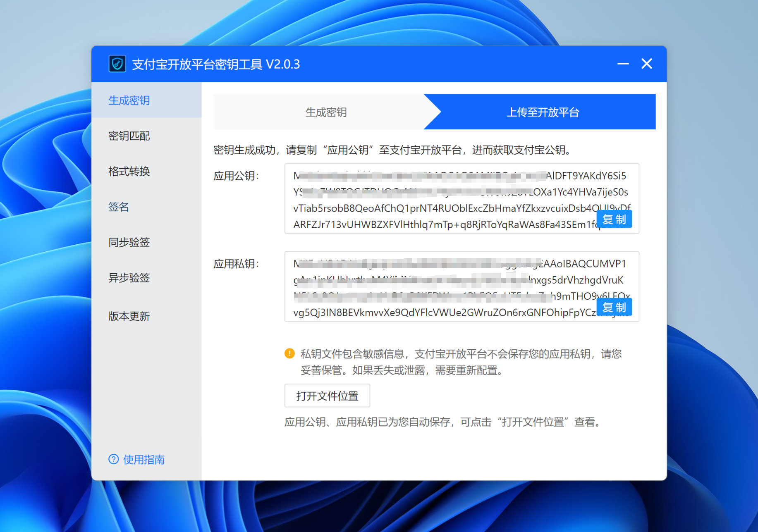Click the 应用私钥: label
The image size is (758, 532).
tap(236, 264)
